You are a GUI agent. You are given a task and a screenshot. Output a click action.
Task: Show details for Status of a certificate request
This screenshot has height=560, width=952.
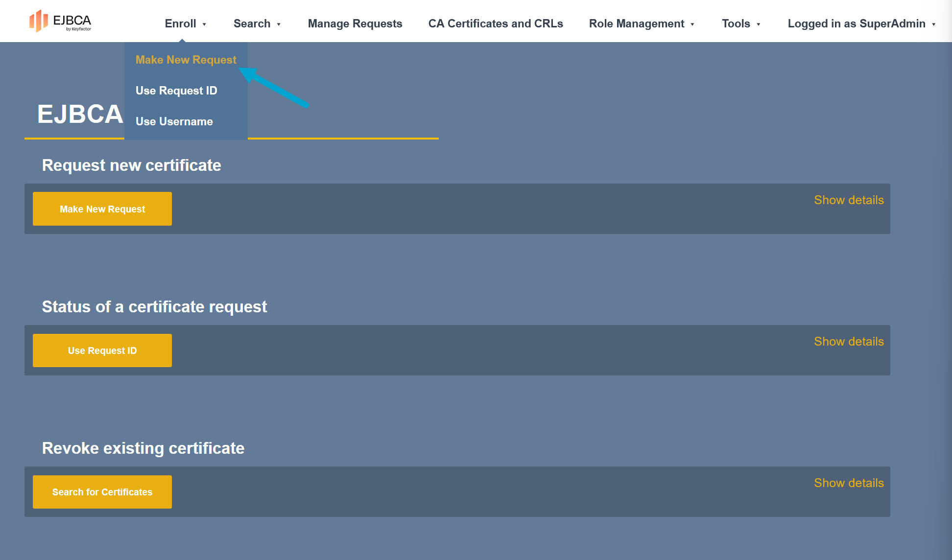[849, 342]
